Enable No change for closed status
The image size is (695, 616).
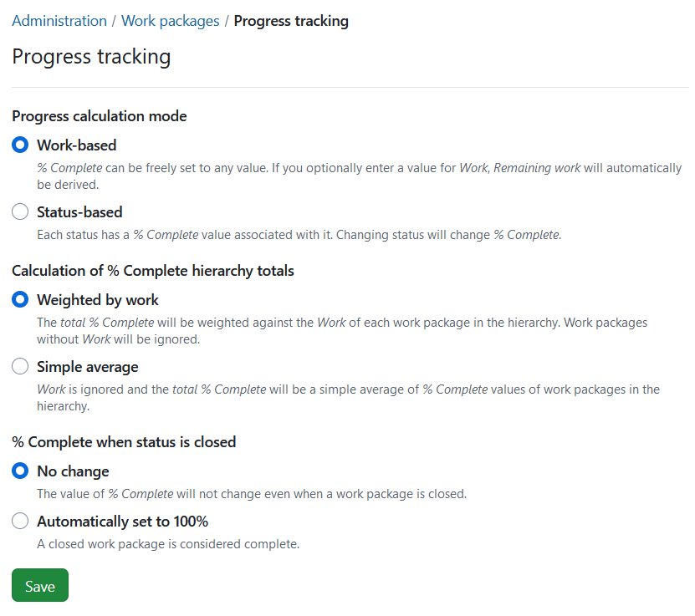pos(20,471)
